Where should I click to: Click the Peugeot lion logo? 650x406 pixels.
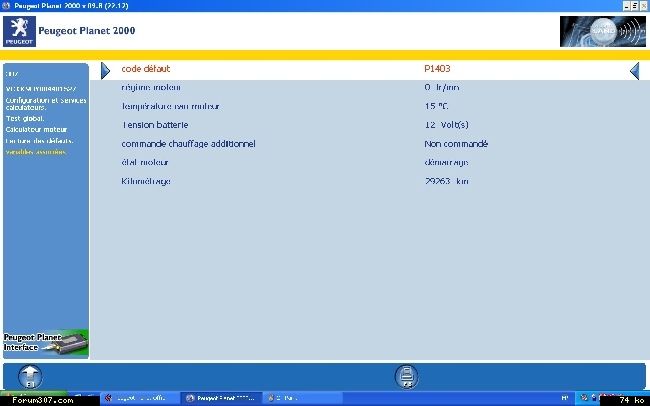tap(19, 31)
